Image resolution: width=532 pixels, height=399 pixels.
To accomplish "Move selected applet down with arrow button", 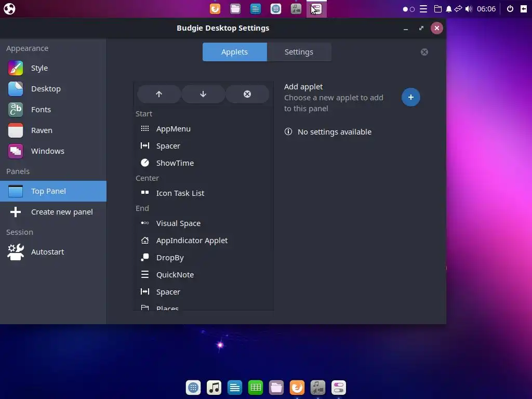I will [203, 94].
